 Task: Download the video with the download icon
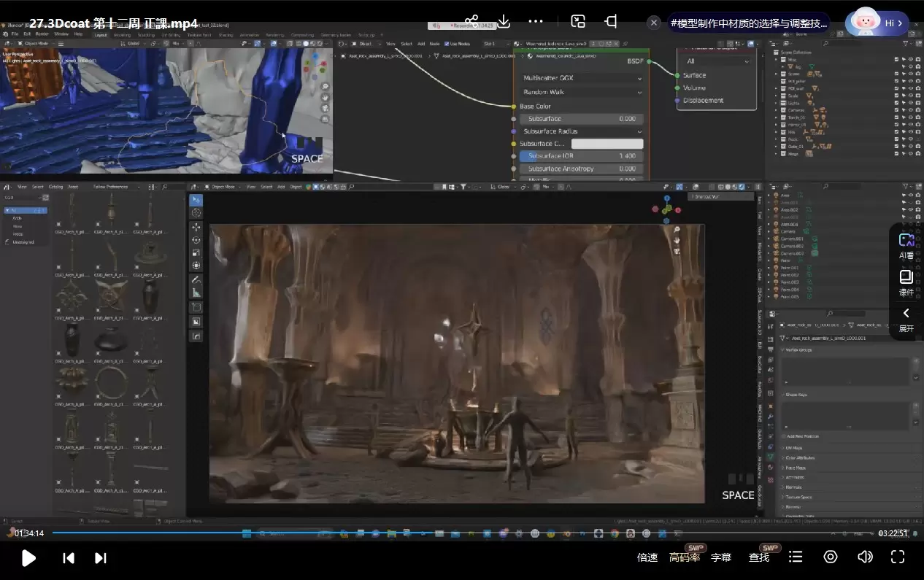pyautogui.click(x=504, y=22)
